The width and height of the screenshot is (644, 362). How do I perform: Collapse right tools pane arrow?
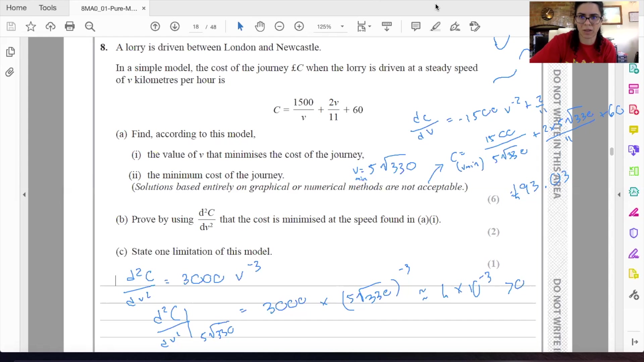coord(619,194)
